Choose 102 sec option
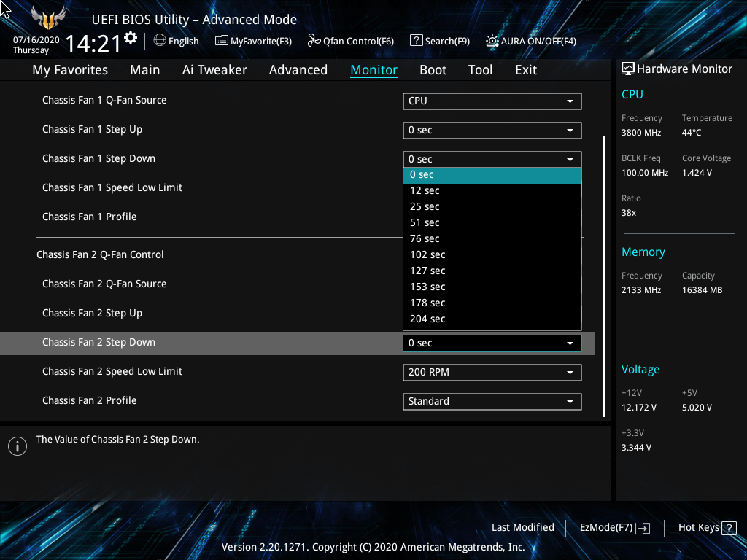The height and width of the screenshot is (560, 747). (x=492, y=254)
